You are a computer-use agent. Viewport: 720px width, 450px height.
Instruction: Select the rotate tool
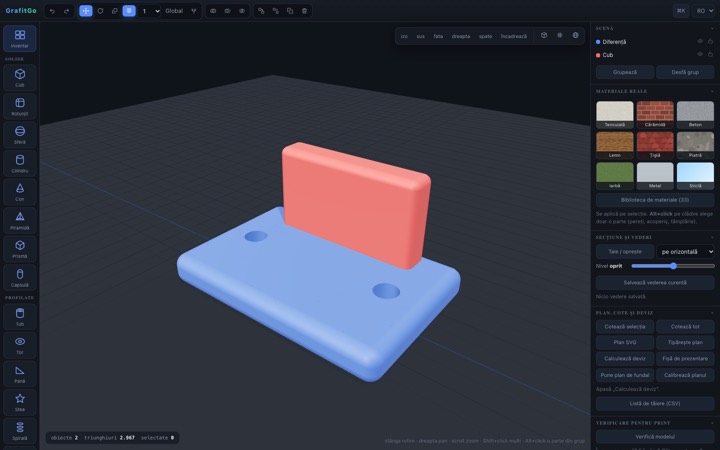click(x=100, y=11)
